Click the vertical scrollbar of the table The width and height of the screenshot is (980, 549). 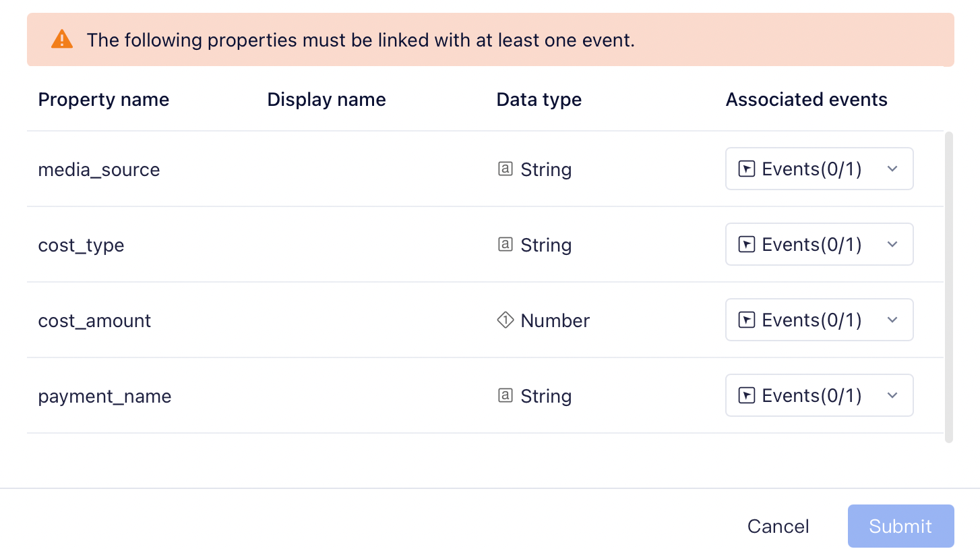[949, 287]
